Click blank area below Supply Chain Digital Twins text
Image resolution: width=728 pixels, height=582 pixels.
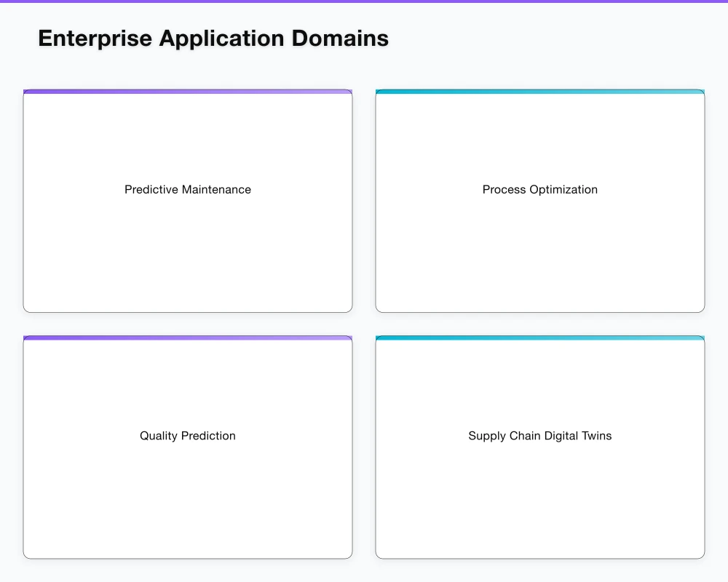[539, 501]
